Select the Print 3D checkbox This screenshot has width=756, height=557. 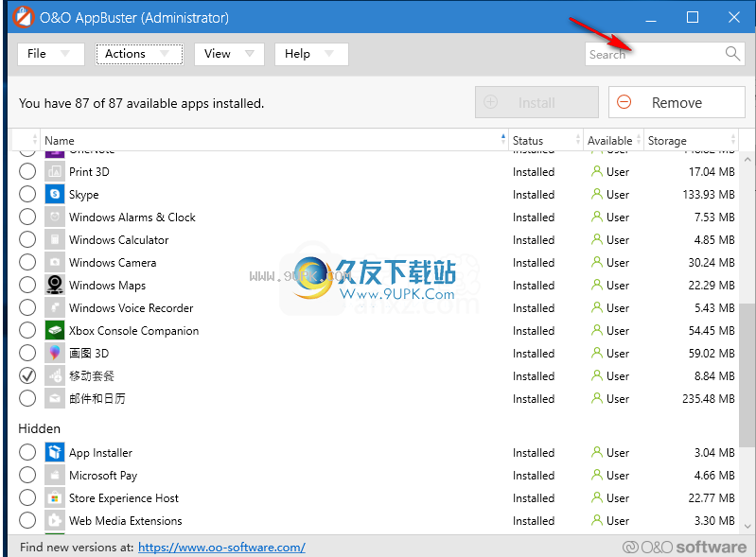click(x=27, y=171)
